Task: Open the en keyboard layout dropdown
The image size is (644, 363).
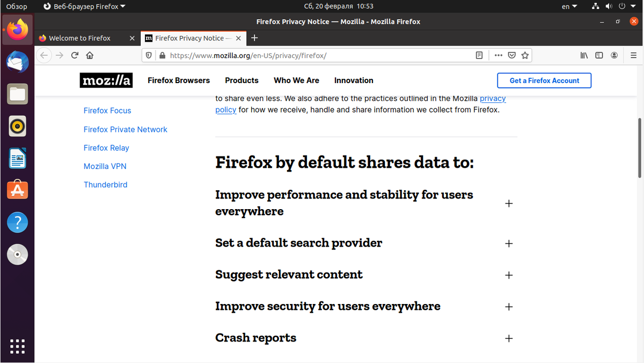Action: [569, 6]
